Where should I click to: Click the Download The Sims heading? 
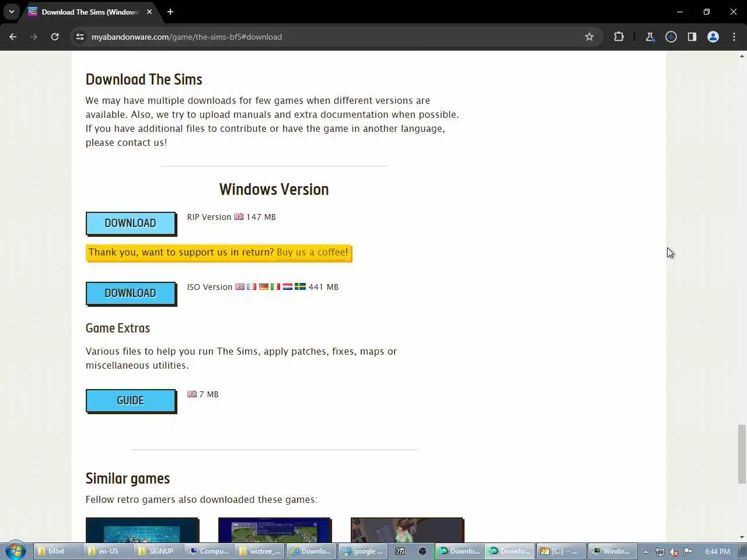(x=144, y=79)
